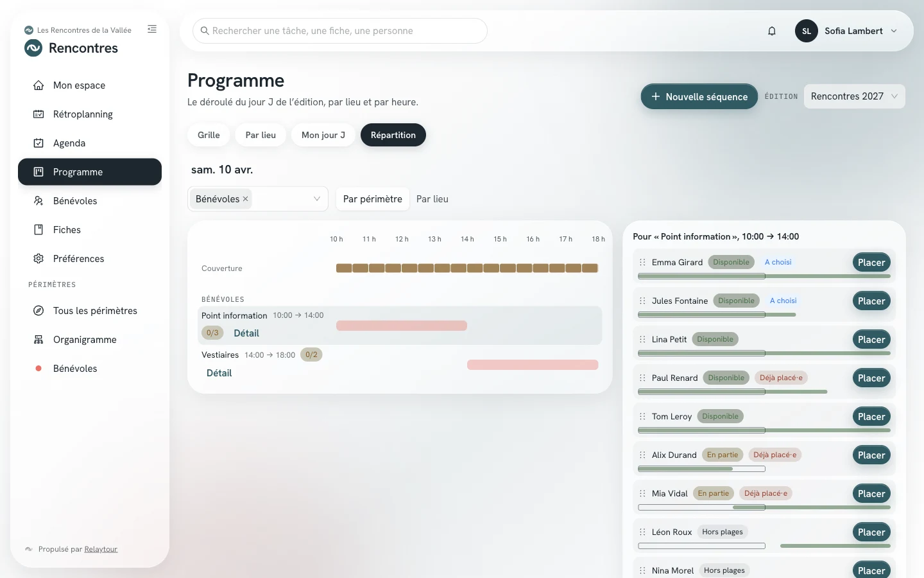The width and height of the screenshot is (924, 578).
Task: Grab the drag handle for Lina Petit
Action: [x=642, y=339]
